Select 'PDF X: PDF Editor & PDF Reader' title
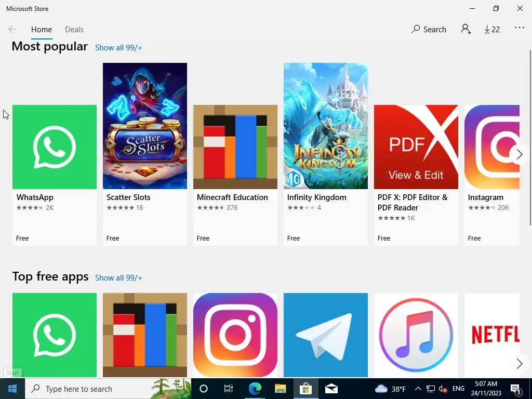 [413, 203]
